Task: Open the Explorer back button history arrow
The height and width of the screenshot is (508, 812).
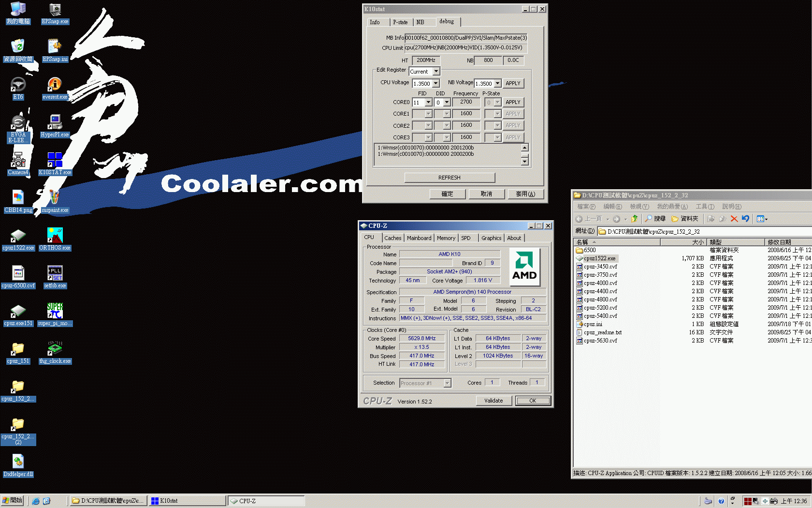Action: 608,219
